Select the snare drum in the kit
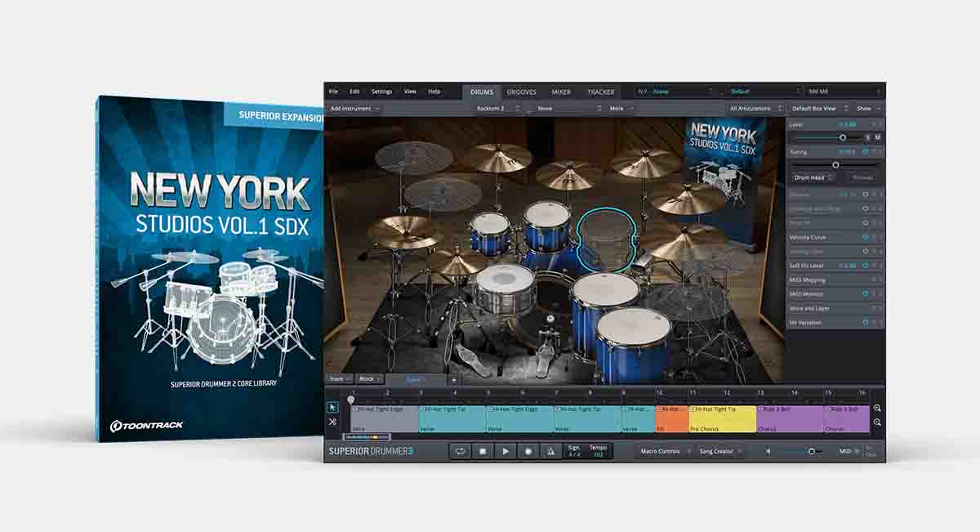This screenshot has height=532, width=980. pyautogui.click(x=506, y=288)
